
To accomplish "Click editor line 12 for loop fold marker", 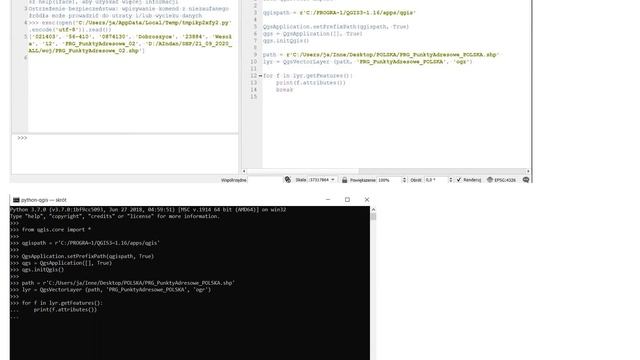I will tap(260, 76).
